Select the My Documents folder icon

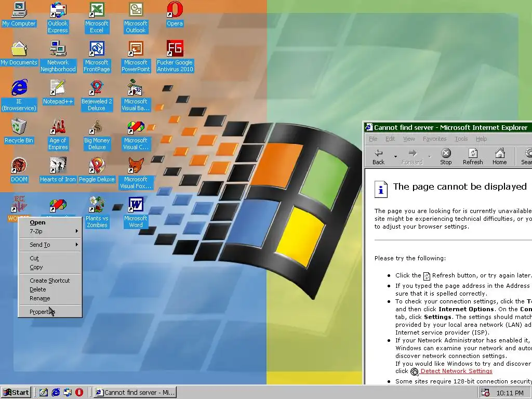tap(19, 54)
